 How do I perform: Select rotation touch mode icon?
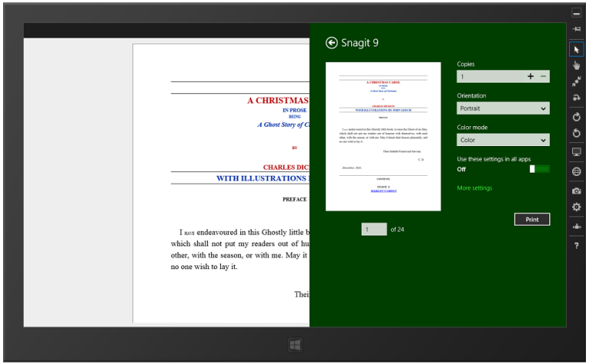pyautogui.click(x=576, y=98)
